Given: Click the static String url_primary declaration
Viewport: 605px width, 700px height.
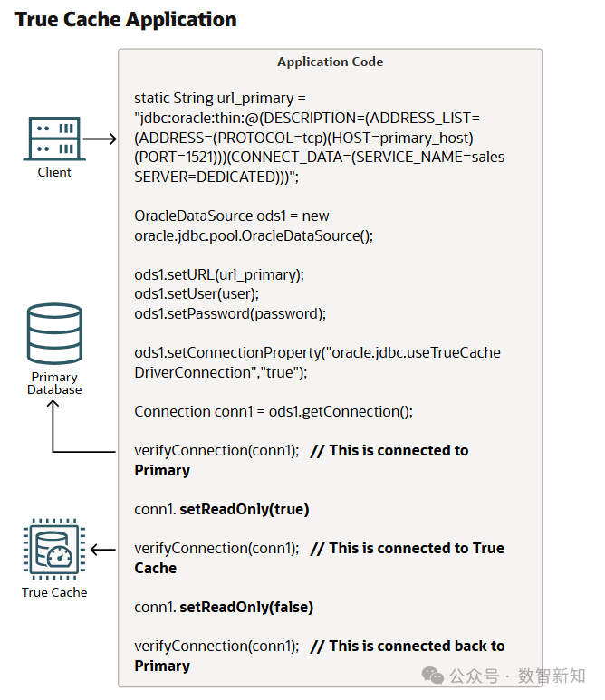Looking at the screenshot, I should (220, 98).
